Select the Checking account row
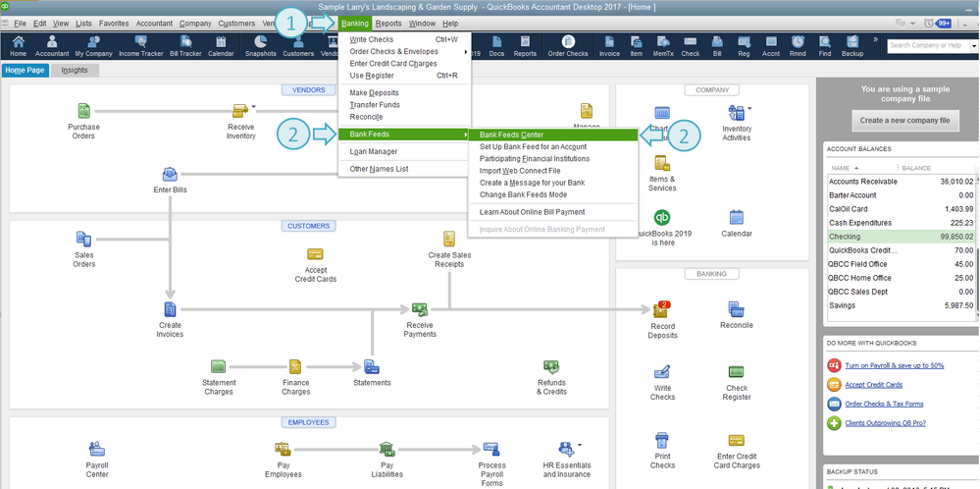Viewport: 980px width, 489px height. 900,237
